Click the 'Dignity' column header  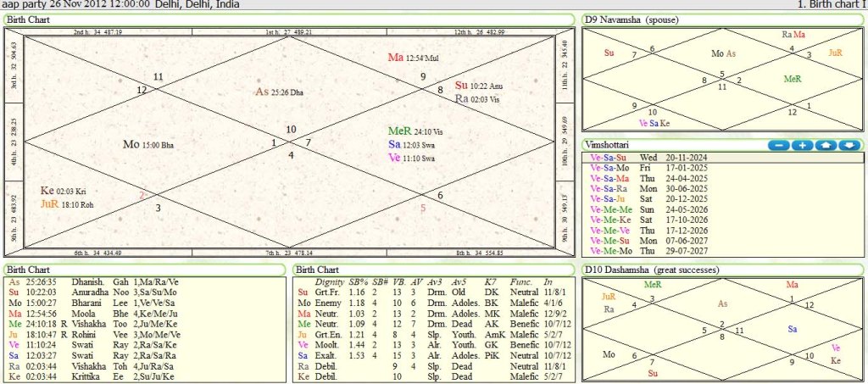329,281
